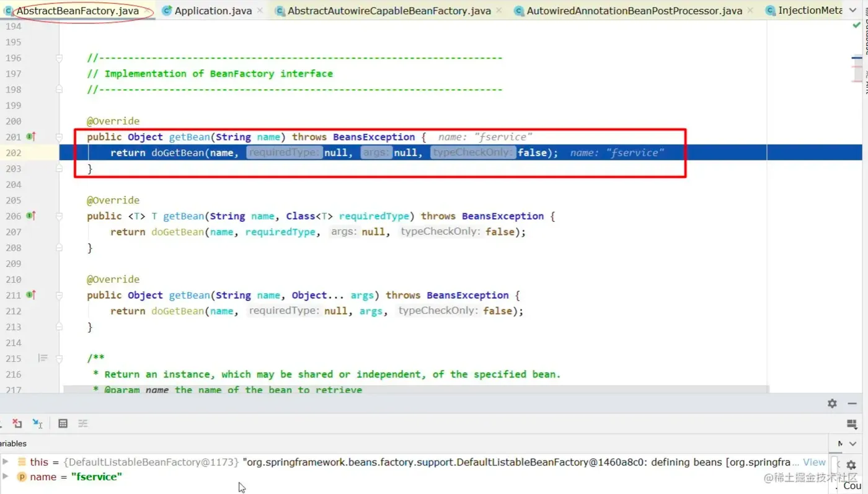
Task: Click the requiredType: hint on line 202
Action: coord(284,152)
